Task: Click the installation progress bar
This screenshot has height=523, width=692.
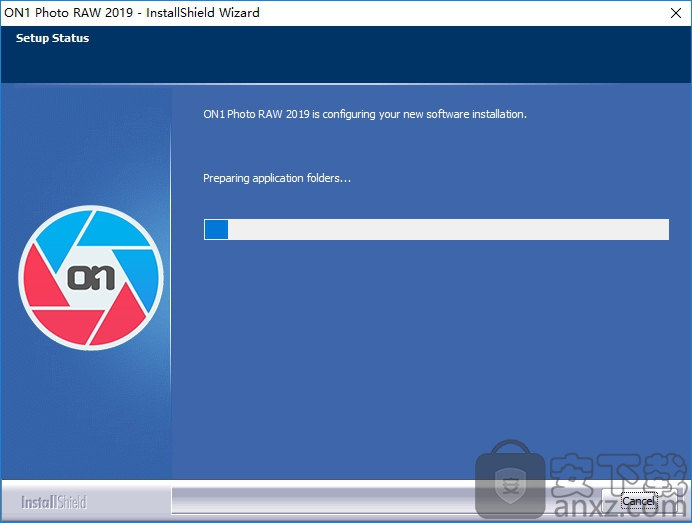Action: [436, 230]
